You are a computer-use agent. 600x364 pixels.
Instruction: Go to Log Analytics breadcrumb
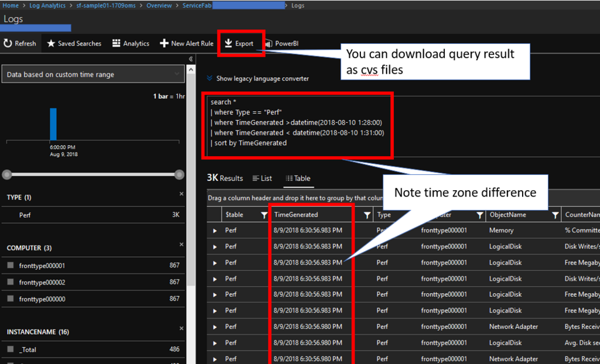(47, 5)
